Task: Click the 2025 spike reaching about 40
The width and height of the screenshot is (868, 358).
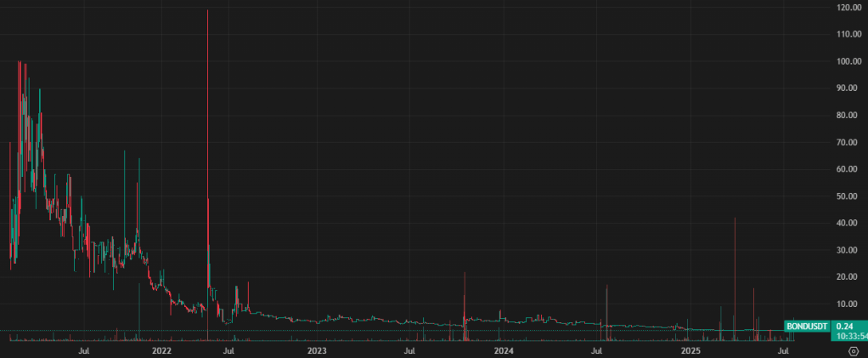Action: [x=734, y=255]
